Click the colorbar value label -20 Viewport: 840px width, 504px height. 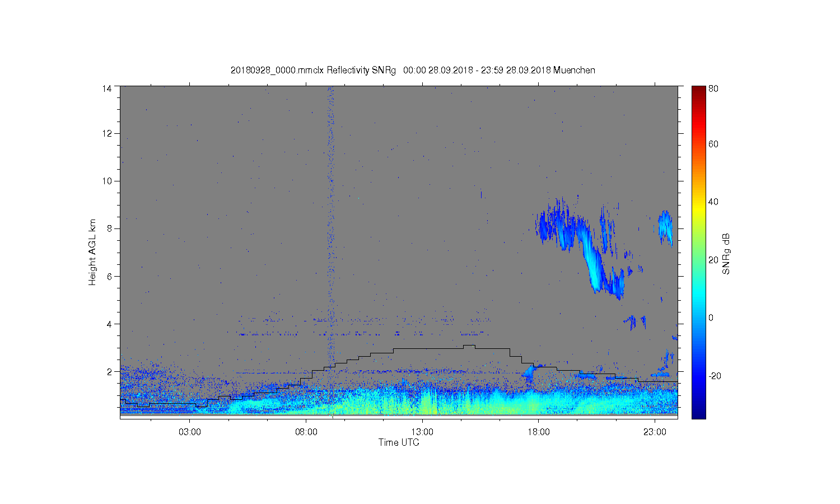click(715, 376)
